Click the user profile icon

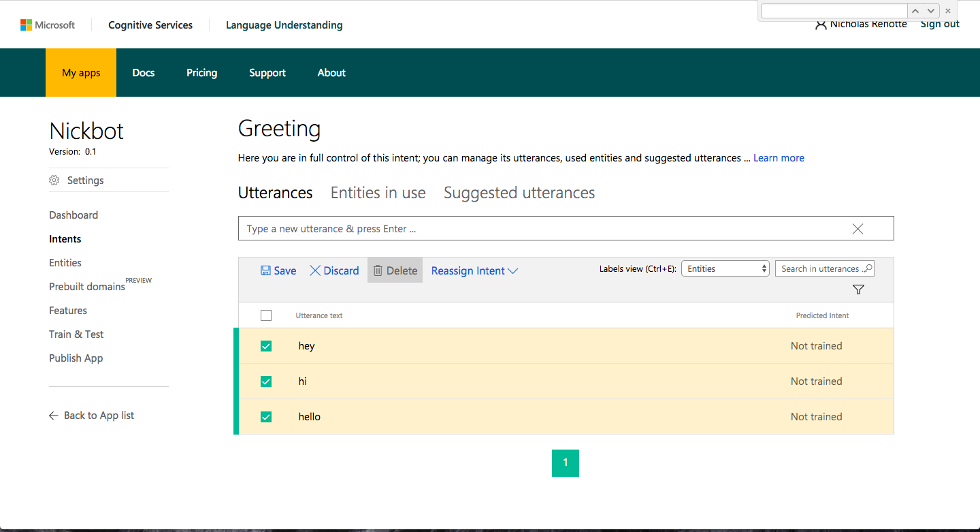821,25
